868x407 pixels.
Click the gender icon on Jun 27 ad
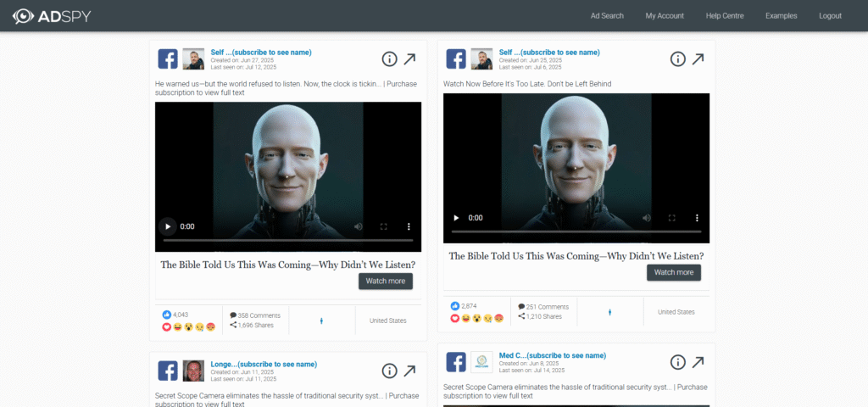point(321,321)
